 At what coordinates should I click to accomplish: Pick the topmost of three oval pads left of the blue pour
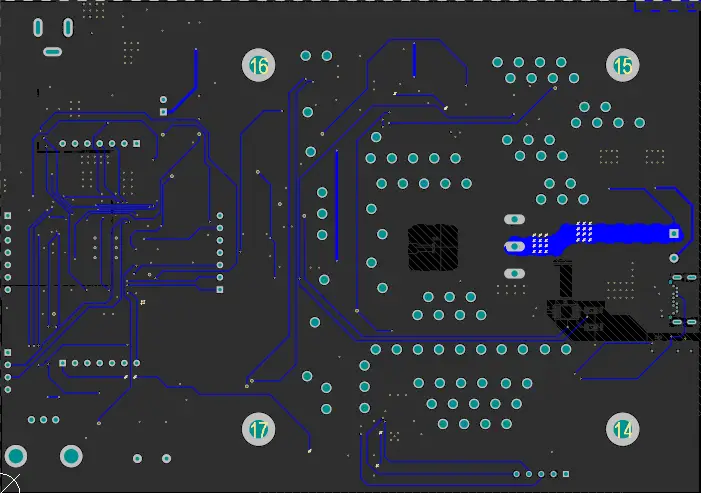(x=515, y=219)
